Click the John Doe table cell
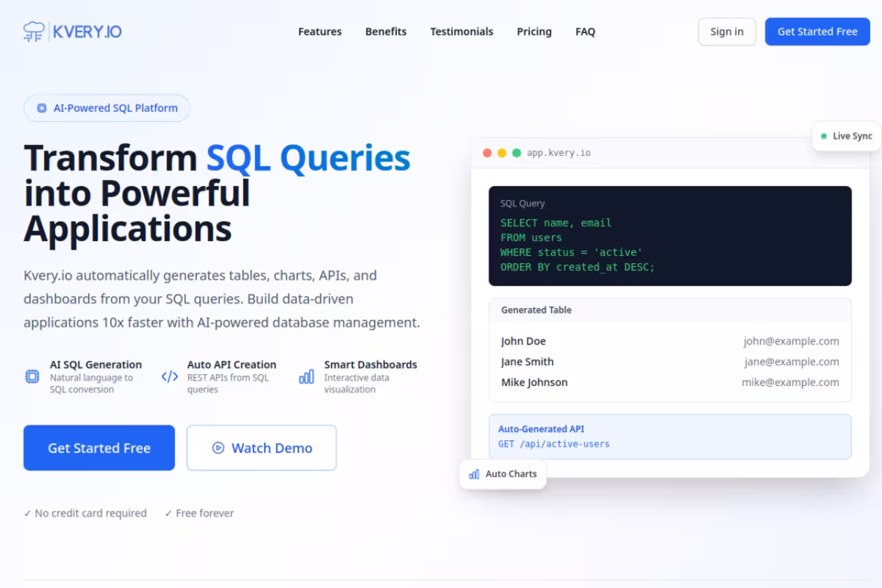Image resolution: width=882 pixels, height=588 pixels. tap(523, 341)
